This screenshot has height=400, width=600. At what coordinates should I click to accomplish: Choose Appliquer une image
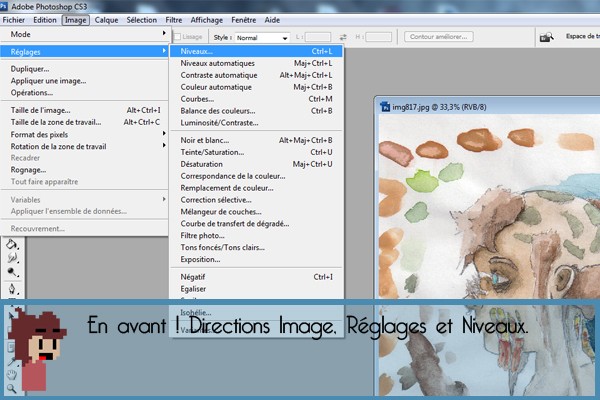click(x=84, y=81)
